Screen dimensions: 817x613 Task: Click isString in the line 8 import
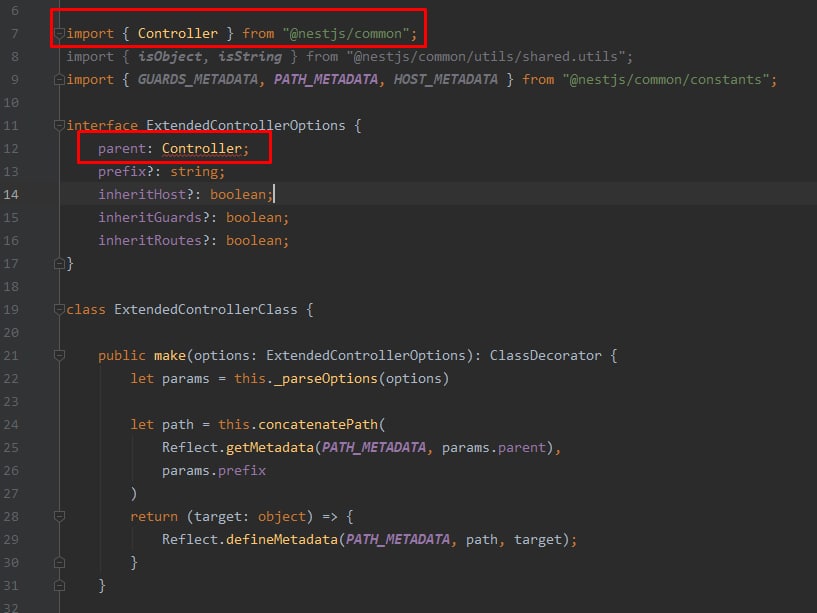click(x=250, y=57)
